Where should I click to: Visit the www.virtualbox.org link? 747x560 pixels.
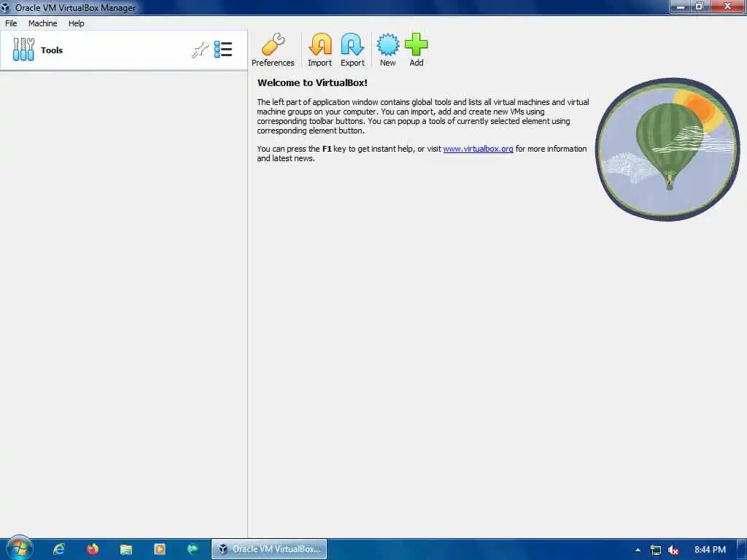tap(478, 149)
